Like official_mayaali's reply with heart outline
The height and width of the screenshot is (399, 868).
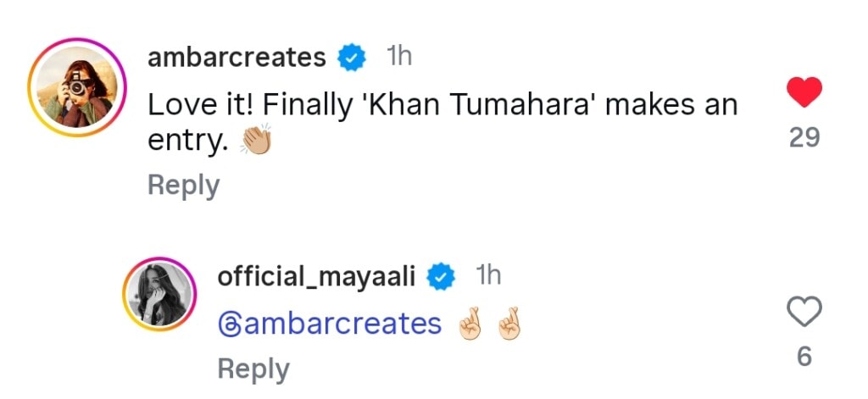[x=804, y=313]
